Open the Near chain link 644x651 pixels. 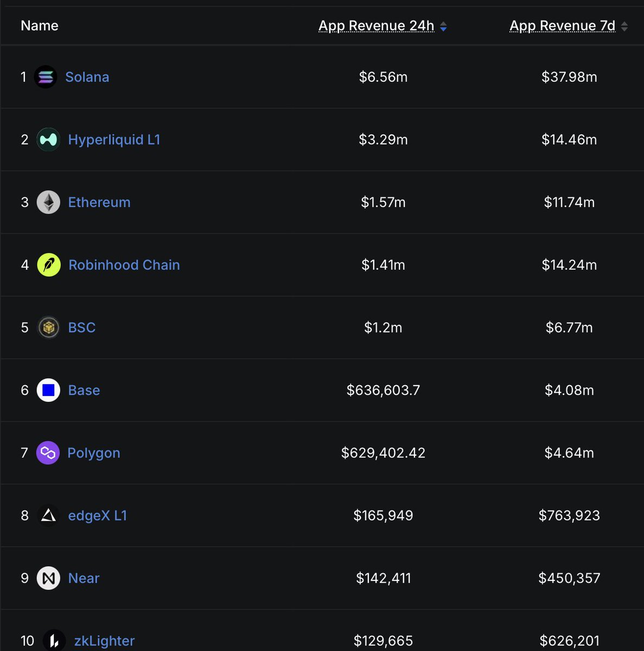84,578
